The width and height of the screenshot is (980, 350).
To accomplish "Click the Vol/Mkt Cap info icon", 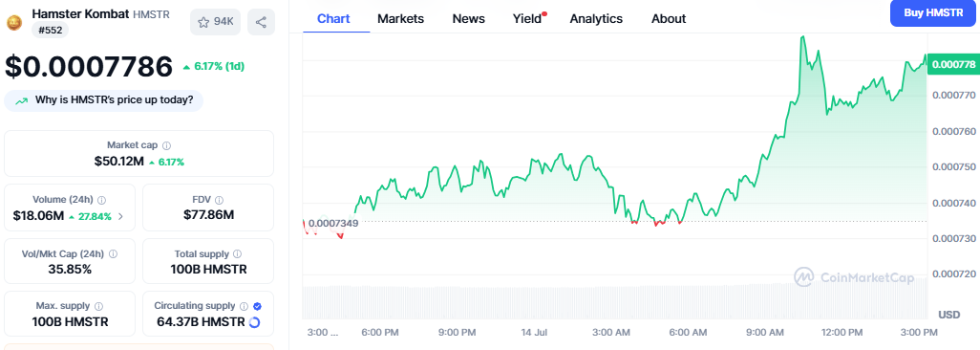I will 113,254.
